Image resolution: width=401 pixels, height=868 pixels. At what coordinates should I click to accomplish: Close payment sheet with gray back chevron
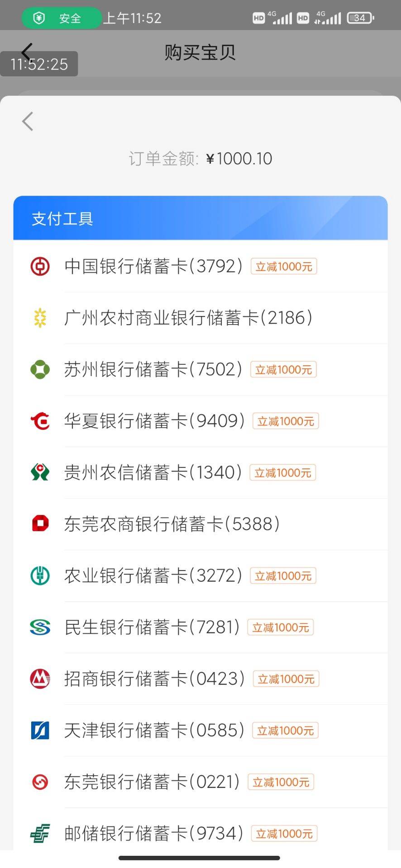28,121
